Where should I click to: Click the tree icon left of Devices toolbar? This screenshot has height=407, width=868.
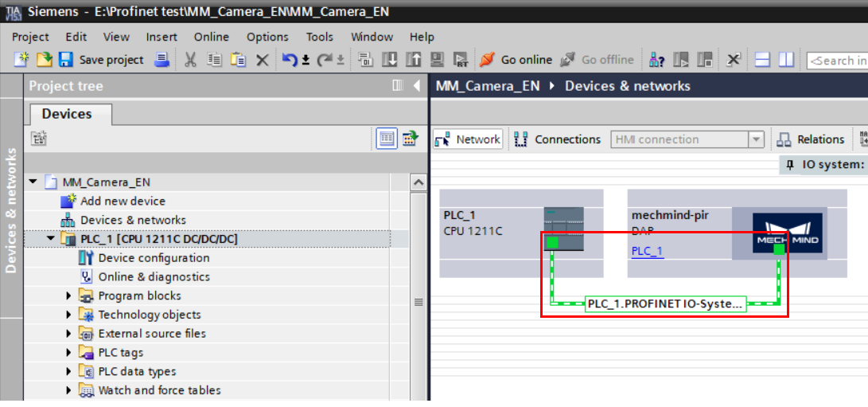click(39, 139)
